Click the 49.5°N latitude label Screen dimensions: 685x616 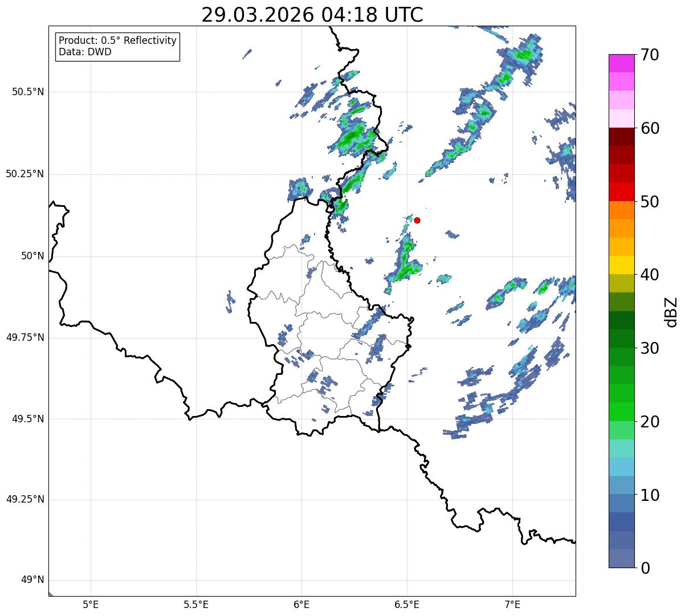pyautogui.click(x=28, y=419)
